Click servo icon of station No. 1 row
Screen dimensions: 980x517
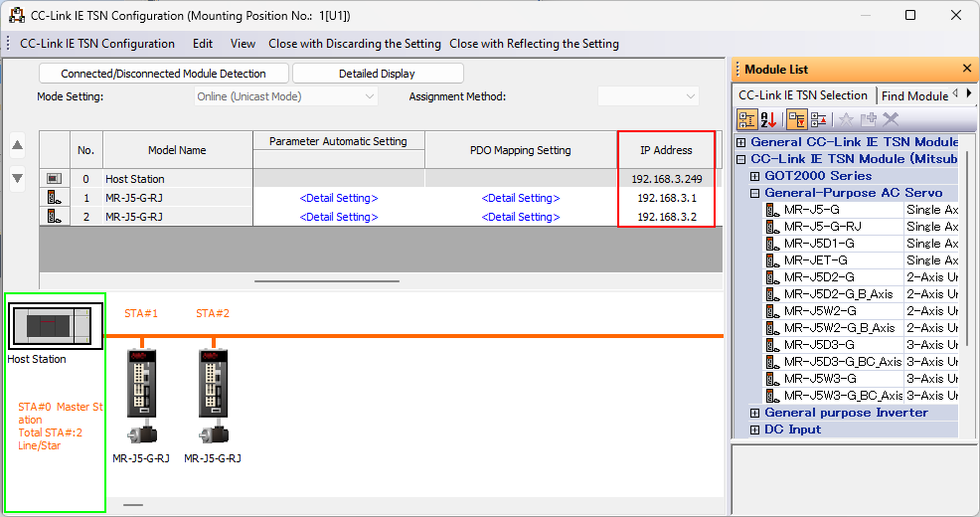(x=55, y=198)
